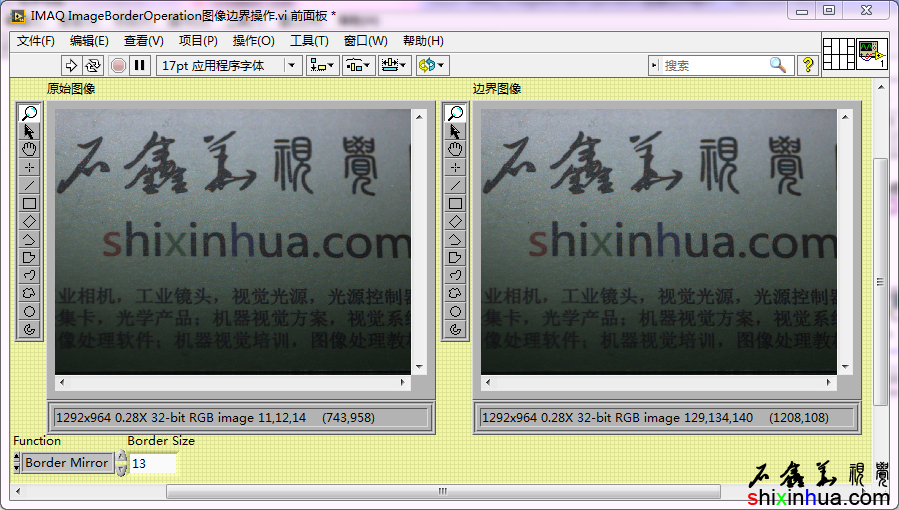The width and height of the screenshot is (899, 510).
Task: Open 查看(V) menu
Action: click(x=143, y=41)
